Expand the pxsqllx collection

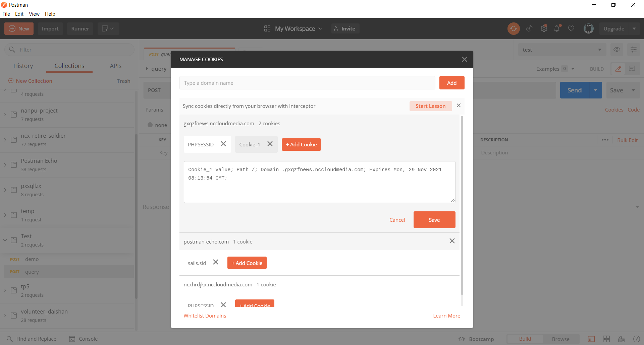point(5,190)
